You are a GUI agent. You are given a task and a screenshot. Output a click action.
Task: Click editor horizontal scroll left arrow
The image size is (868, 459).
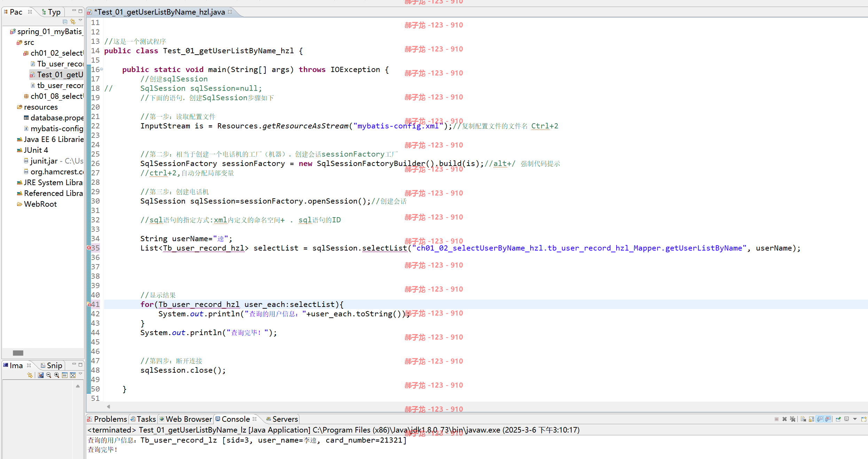(108, 406)
